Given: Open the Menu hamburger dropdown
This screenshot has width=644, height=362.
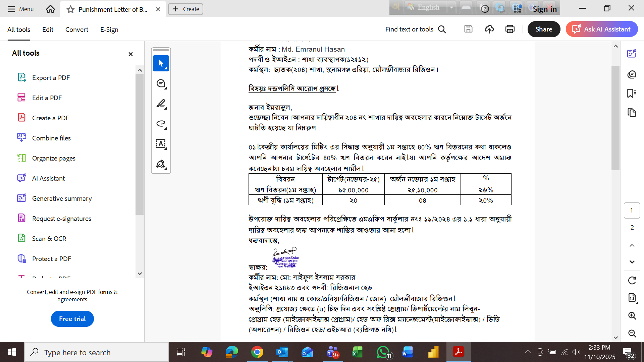Looking at the screenshot, I should click(21, 9).
